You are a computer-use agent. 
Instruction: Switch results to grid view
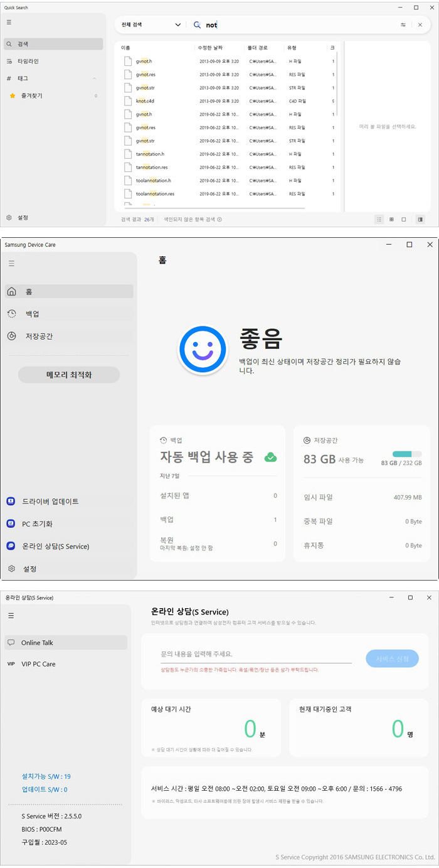[x=391, y=219]
